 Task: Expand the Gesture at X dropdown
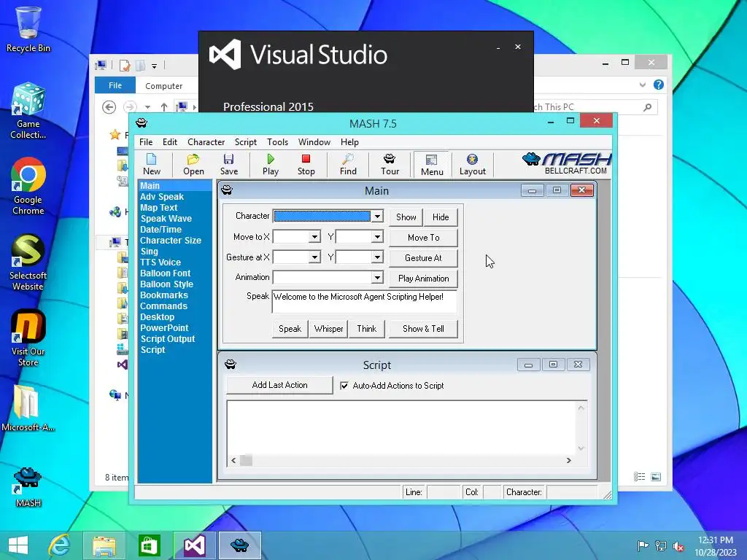click(314, 257)
